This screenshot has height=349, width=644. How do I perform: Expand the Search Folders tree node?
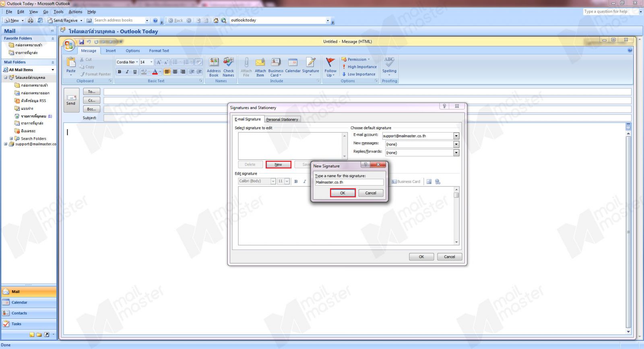coord(12,138)
